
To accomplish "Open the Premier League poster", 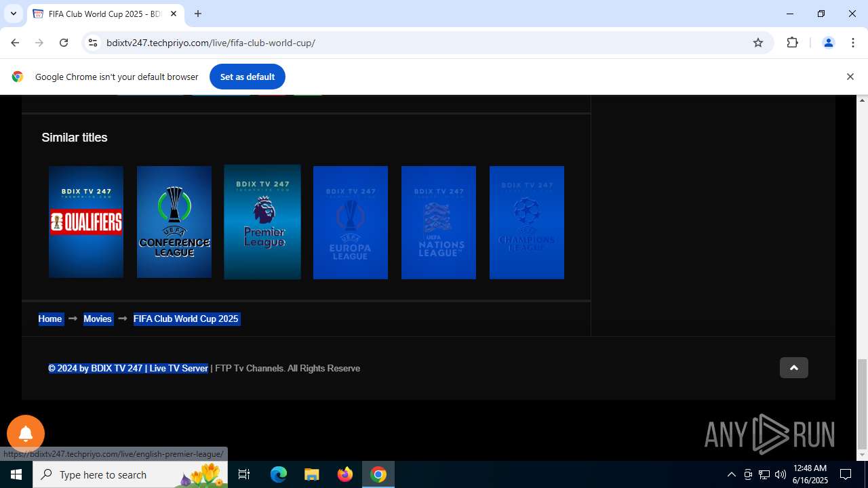I will click(x=262, y=222).
